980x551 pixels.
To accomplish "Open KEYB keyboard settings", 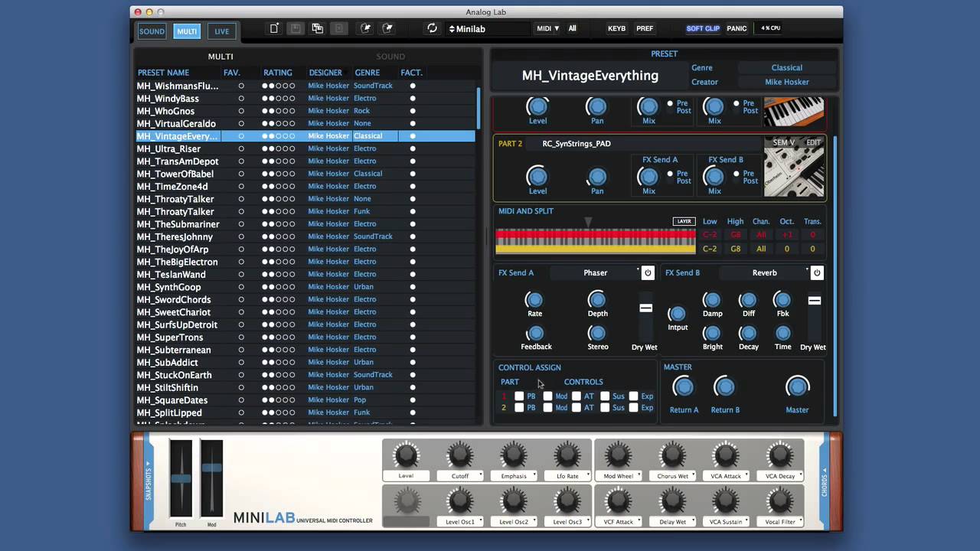I will 616,28.
